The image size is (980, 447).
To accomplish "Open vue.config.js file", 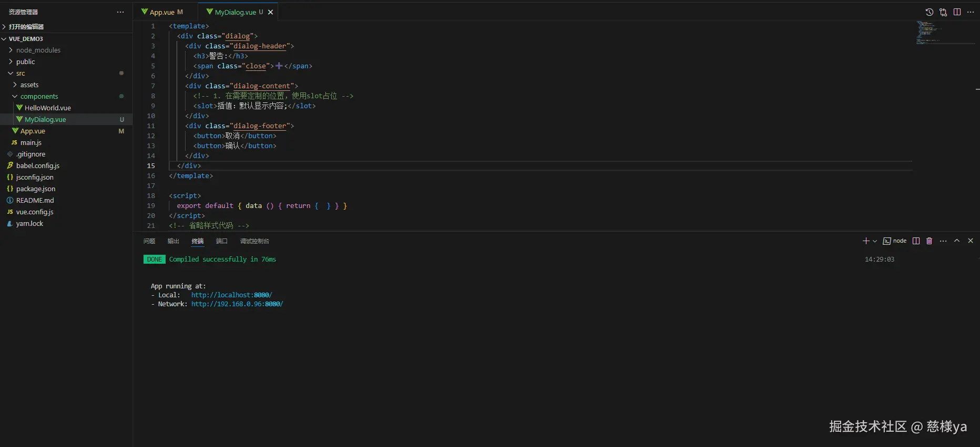I will (66, 212).
